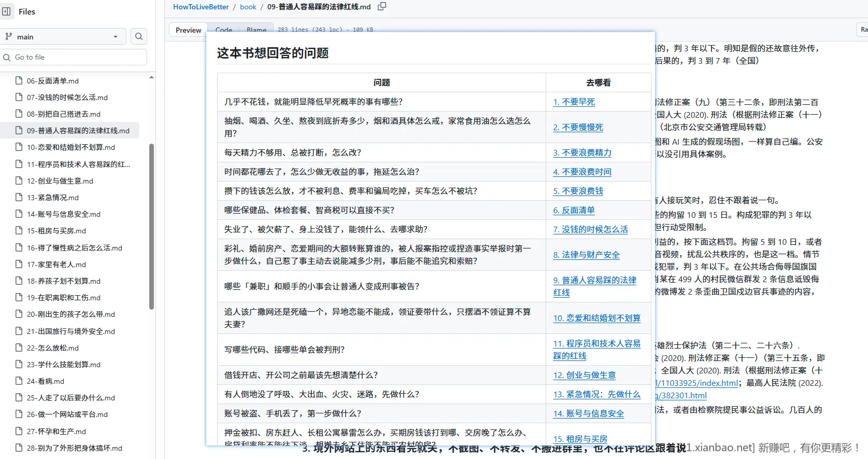Follow the '1. 不要早死' chapter link
This screenshot has width=868, height=459.
574,102
